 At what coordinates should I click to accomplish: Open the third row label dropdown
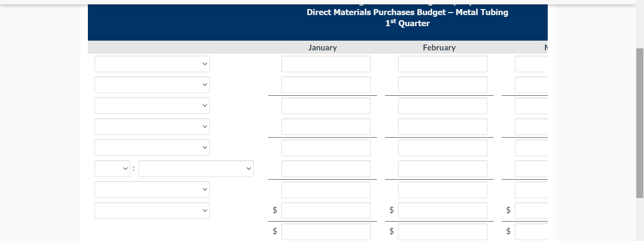[x=152, y=105]
